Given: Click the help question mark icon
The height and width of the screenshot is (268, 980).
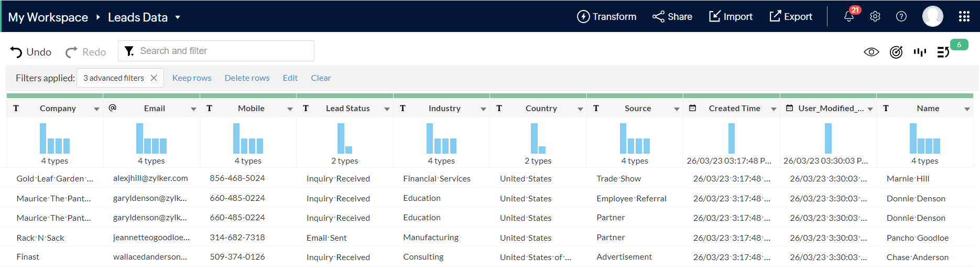Looking at the screenshot, I should 901,17.
